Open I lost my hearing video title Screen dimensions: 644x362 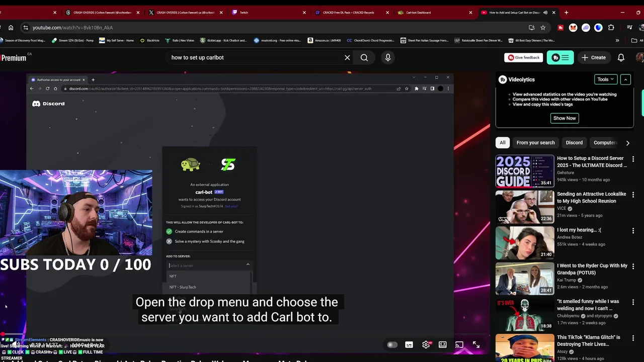pos(579,230)
